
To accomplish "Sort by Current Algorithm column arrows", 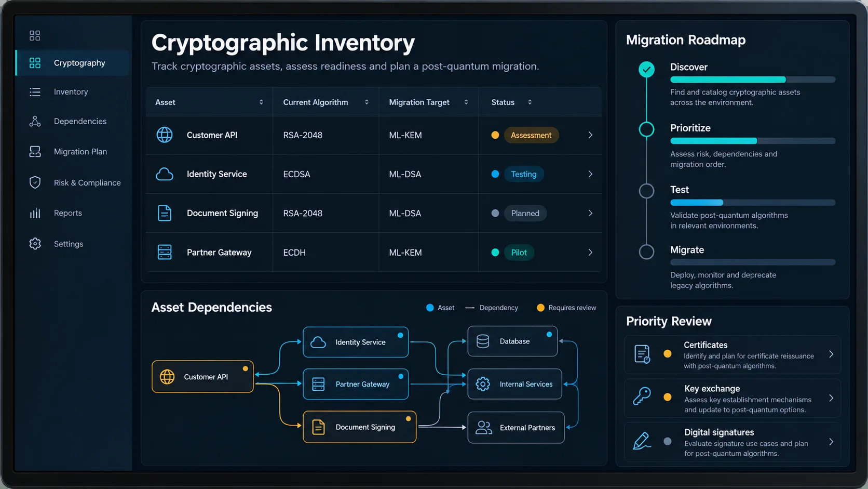I will point(367,102).
